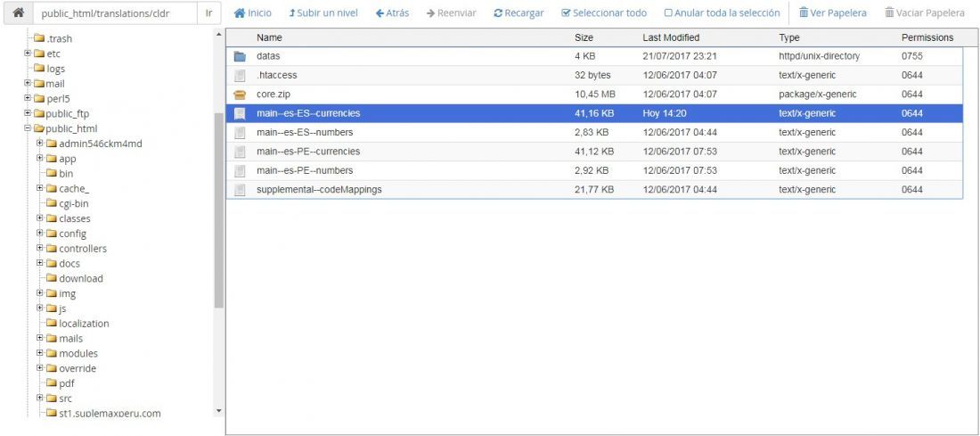Click the Ir button next to path
This screenshot has height=436, width=980.
(x=208, y=12)
